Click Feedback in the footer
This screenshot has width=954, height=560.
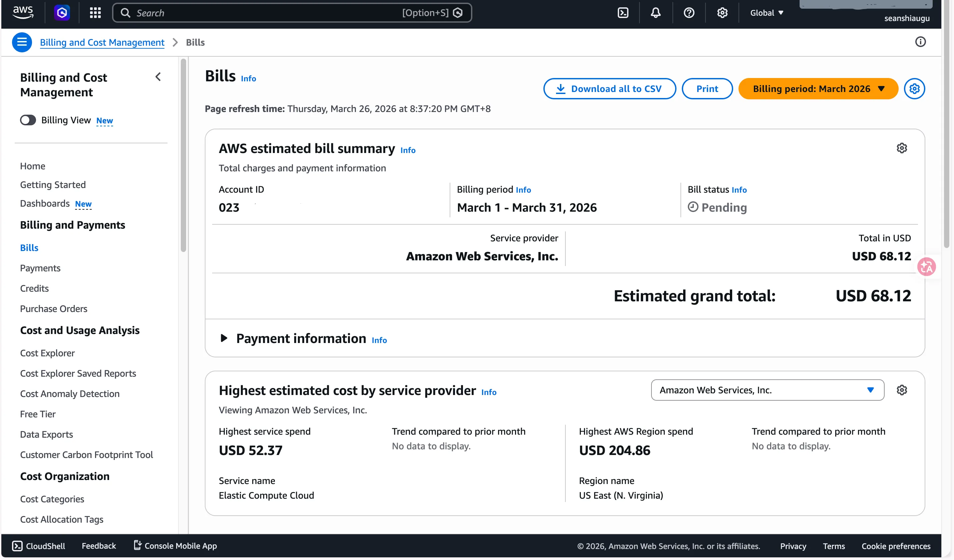click(99, 546)
